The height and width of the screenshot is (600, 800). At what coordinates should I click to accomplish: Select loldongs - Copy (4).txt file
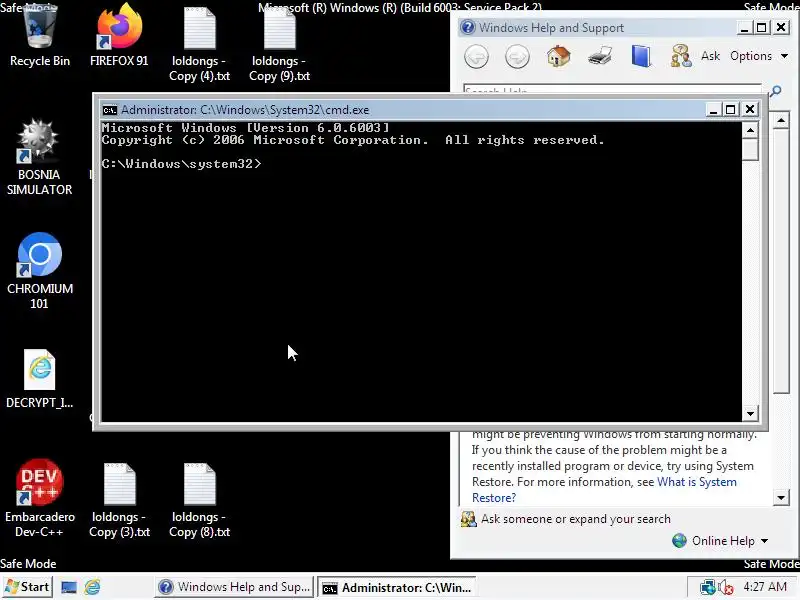(199, 44)
